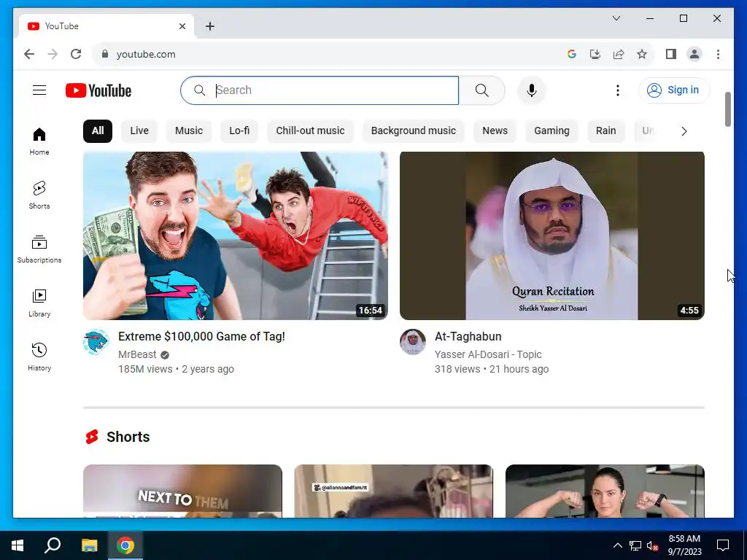Open the Yasser Al-Dosari - Topic channel link
The width and height of the screenshot is (747, 560).
tap(488, 355)
